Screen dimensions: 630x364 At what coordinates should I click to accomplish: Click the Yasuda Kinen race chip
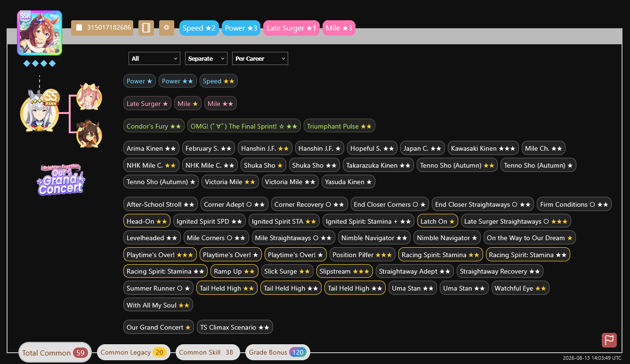(x=348, y=182)
